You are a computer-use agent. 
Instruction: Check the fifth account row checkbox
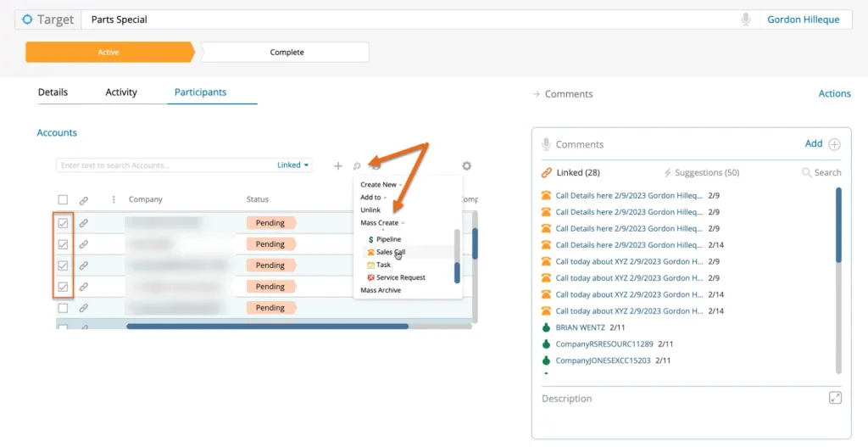coord(63,308)
